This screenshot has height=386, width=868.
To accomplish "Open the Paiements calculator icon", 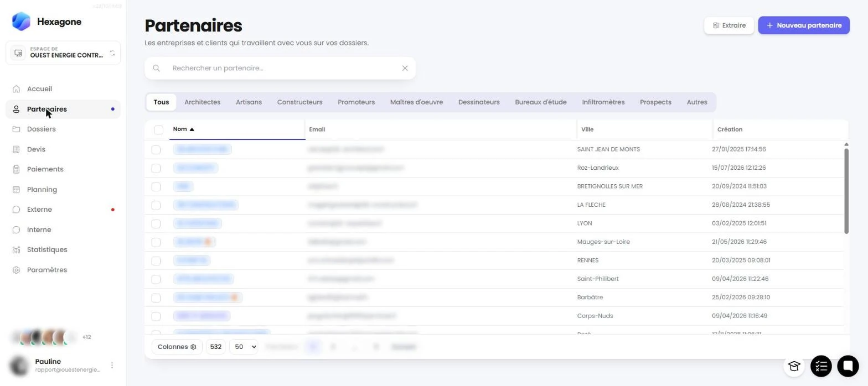I will [x=16, y=169].
